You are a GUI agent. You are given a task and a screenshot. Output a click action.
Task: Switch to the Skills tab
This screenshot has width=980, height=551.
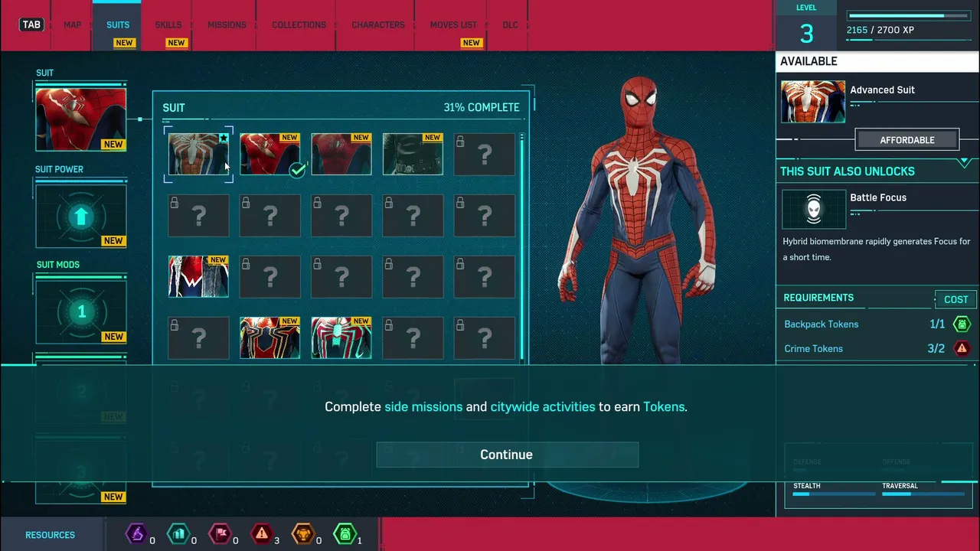pyautogui.click(x=168, y=24)
